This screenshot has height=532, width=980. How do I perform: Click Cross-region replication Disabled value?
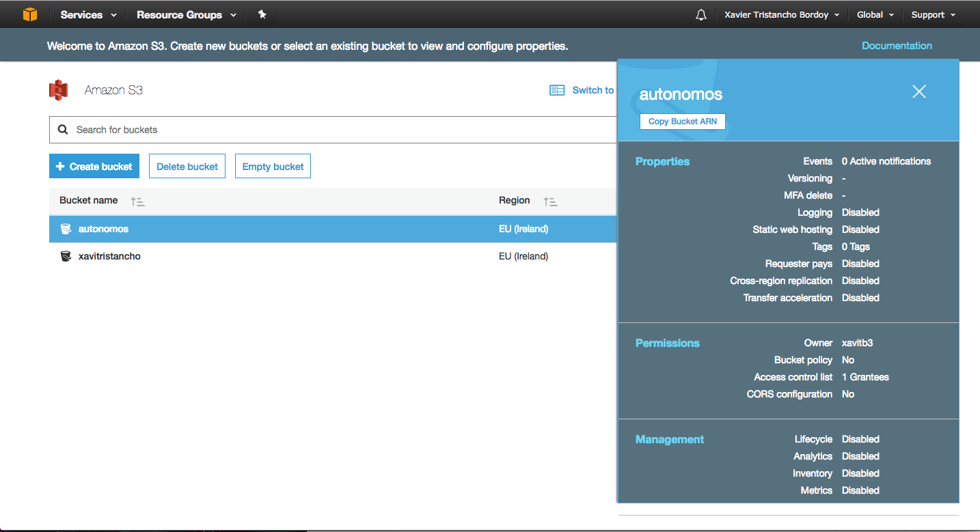click(x=860, y=281)
